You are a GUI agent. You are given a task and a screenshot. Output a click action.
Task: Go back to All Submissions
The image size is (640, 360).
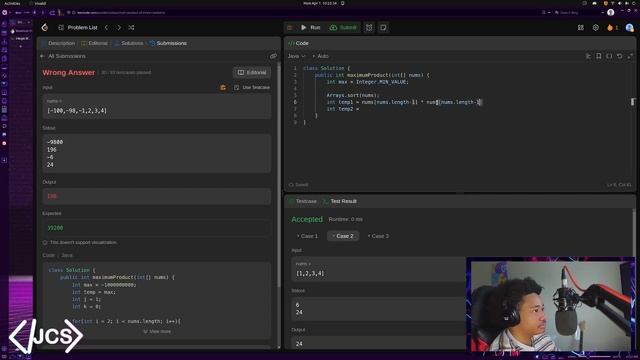pyautogui.click(x=62, y=56)
